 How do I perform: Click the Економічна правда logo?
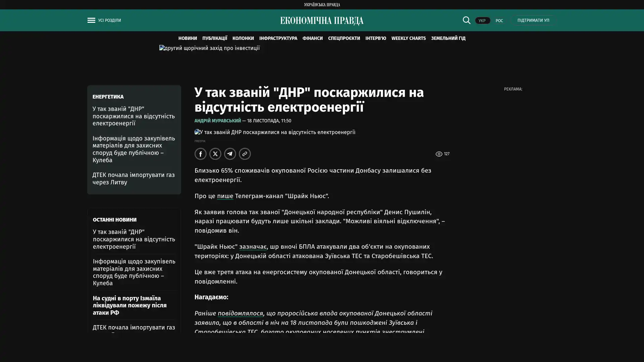pos(322,21)
